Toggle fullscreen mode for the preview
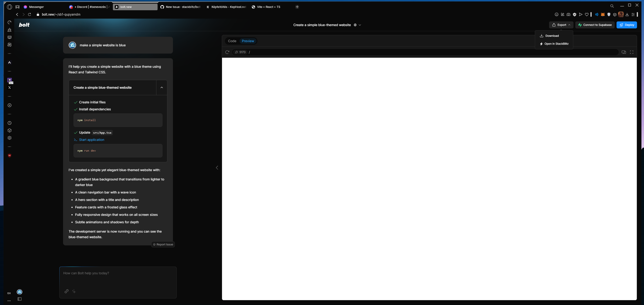Image resolution: width=644 pixels, height=305 pixels. 632,52
